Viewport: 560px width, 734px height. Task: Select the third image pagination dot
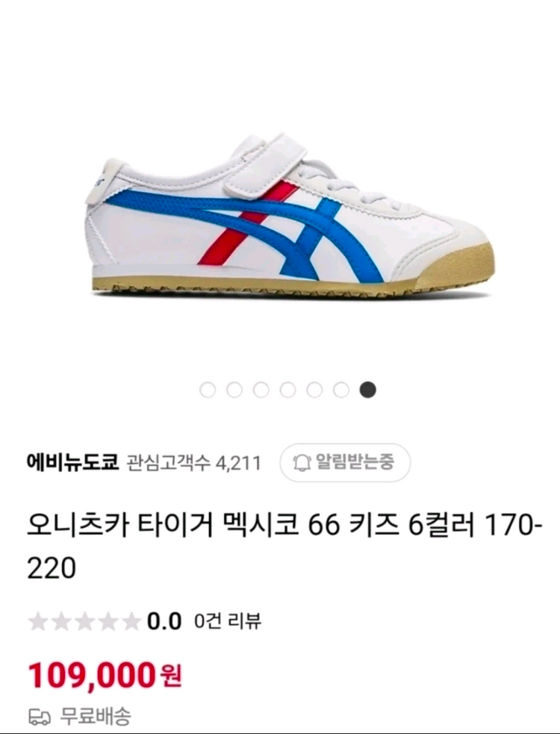point(261,390)
